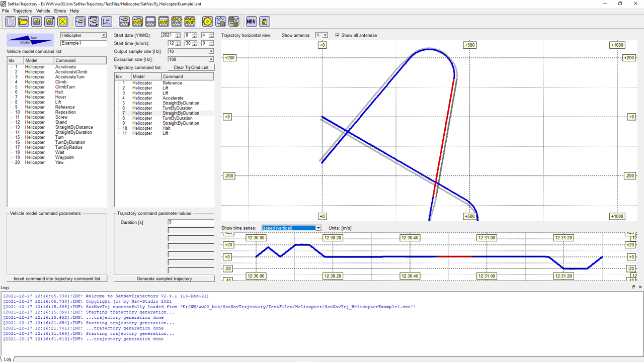Open the Trajectory menu
This screenshot has width=644, height=362.
(x=22, y=11)
